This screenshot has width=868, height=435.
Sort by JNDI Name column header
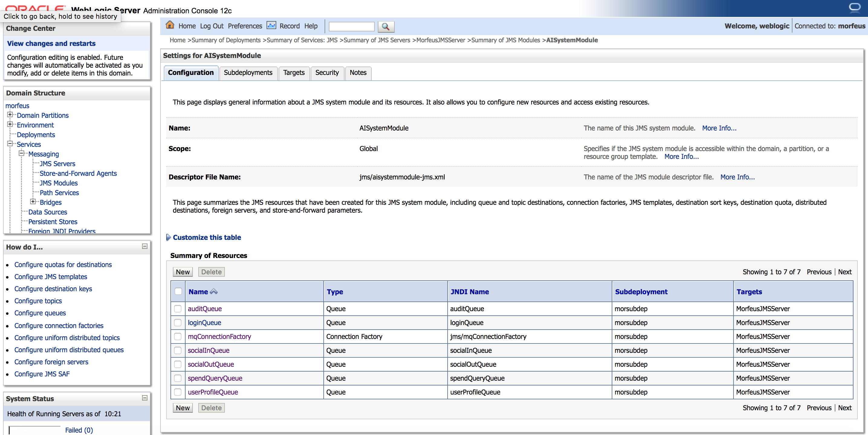[x=469, y=292]
